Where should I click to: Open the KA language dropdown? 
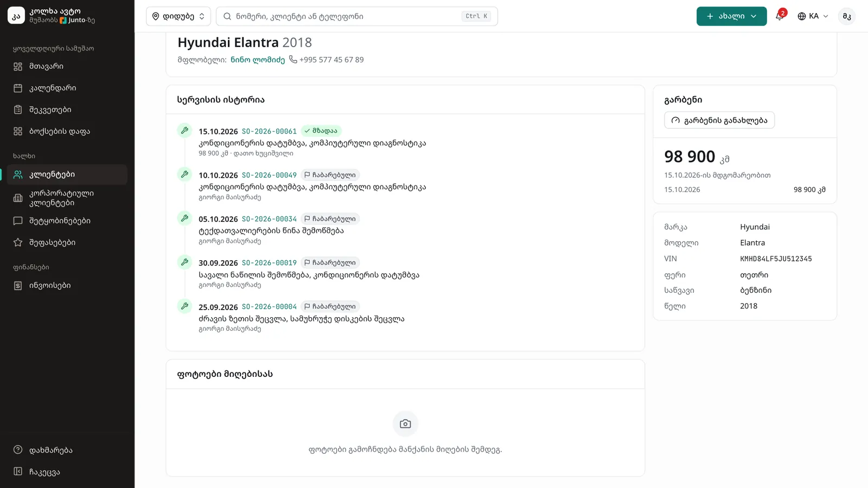(813, 16)
